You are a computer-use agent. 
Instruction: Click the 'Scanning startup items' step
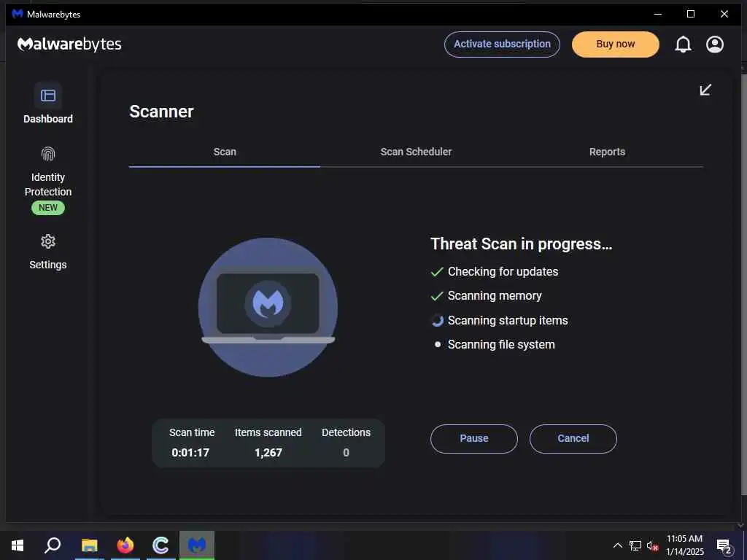coord(499,321)
